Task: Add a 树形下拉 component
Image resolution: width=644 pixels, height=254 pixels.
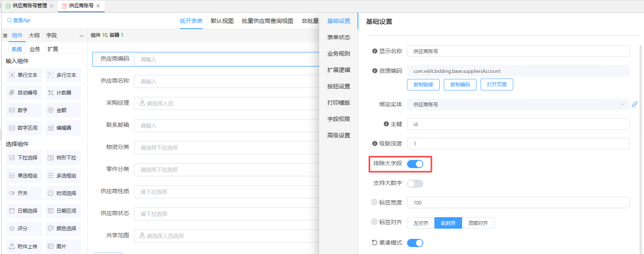Action: tap(63, 158)
